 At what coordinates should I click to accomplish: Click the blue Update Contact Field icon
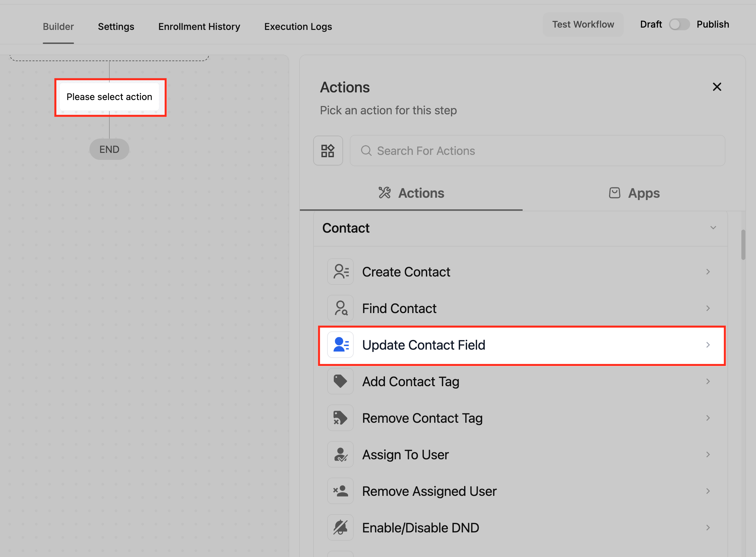pyautogui.click(x=340, y=345)
